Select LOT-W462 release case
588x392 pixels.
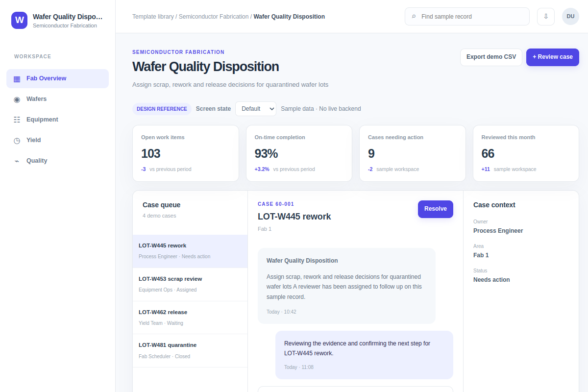tap(190, 318)
